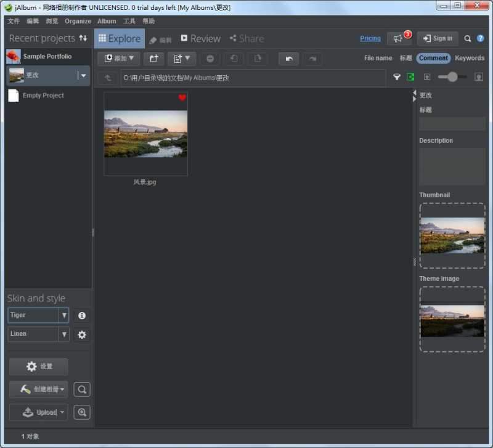Switch to the Review tab

coord(200,38)
